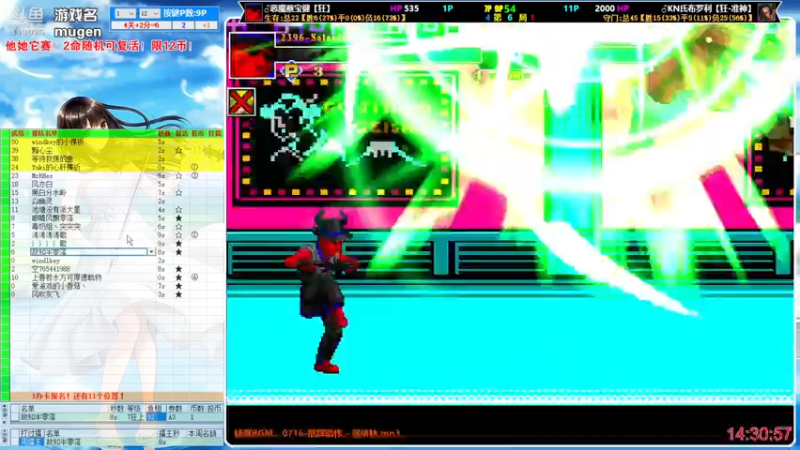Select the windlkey name cell
This screenshot has width=800, height=450.
point(93,261)
